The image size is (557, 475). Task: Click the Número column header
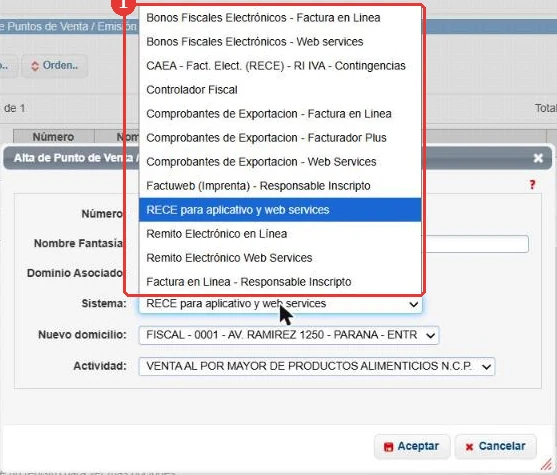(x=54, y=137)
